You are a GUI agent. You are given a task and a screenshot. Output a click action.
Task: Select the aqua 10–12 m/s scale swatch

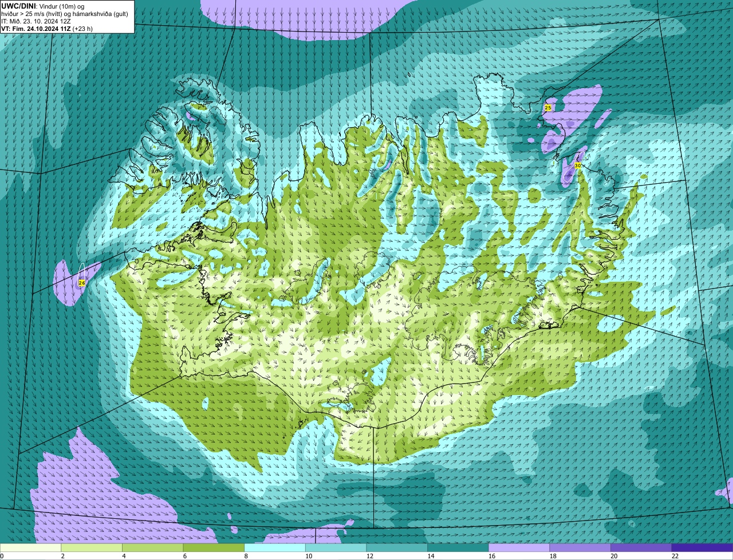coord(336,547)
